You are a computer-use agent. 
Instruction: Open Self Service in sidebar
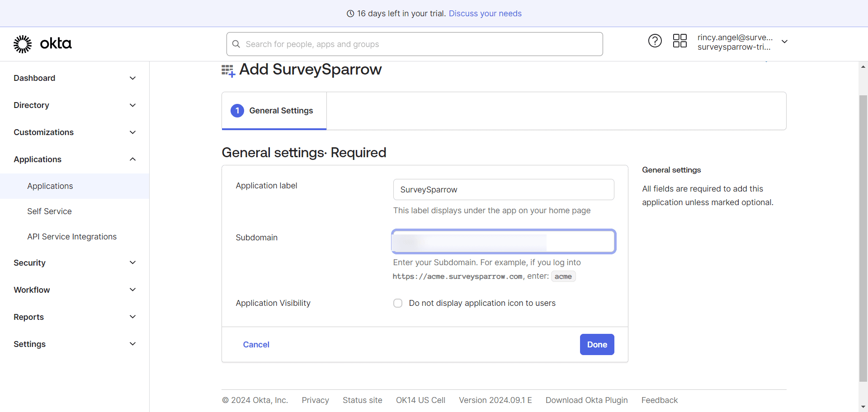point(49,211)
